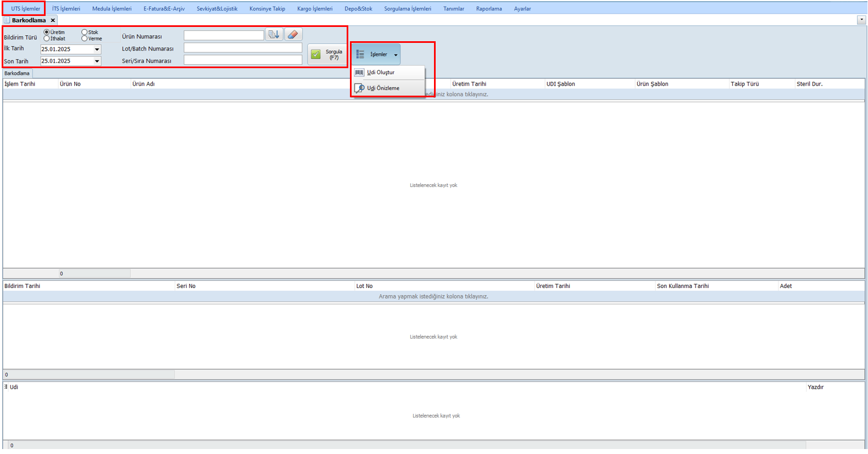Sort by the Üretim Tarihi column header
Screen dimensions: 868x454
(x=469, y=84)
